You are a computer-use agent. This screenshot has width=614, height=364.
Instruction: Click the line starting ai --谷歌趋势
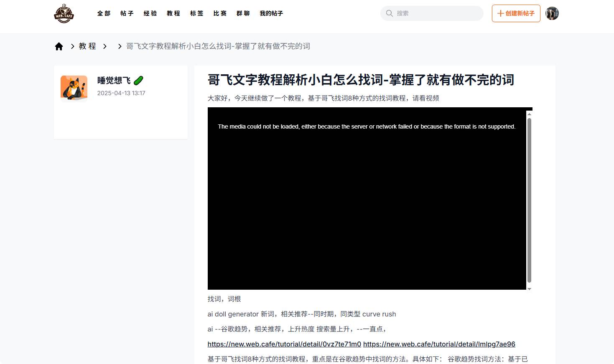coord(297,329)
